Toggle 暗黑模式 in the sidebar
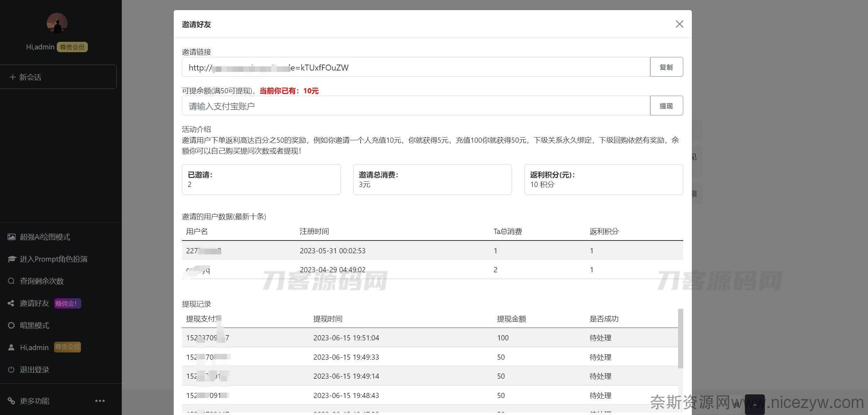 34,326
